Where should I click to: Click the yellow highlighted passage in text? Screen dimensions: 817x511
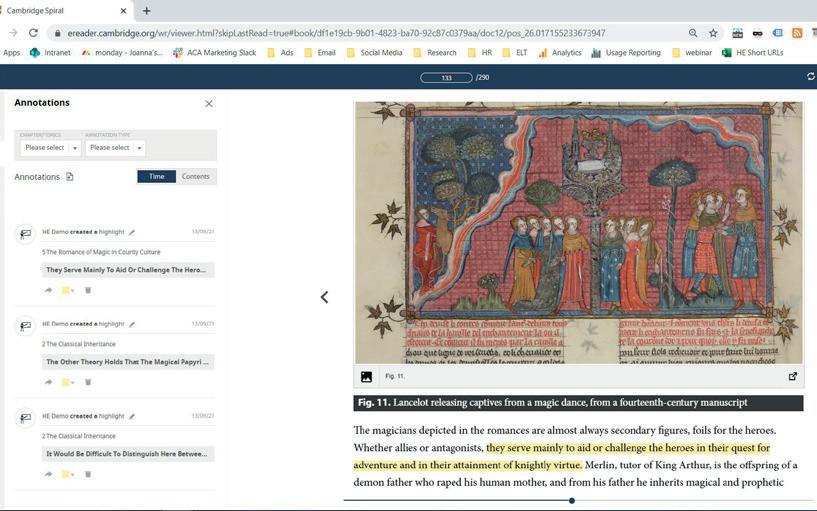pos(561,456)
